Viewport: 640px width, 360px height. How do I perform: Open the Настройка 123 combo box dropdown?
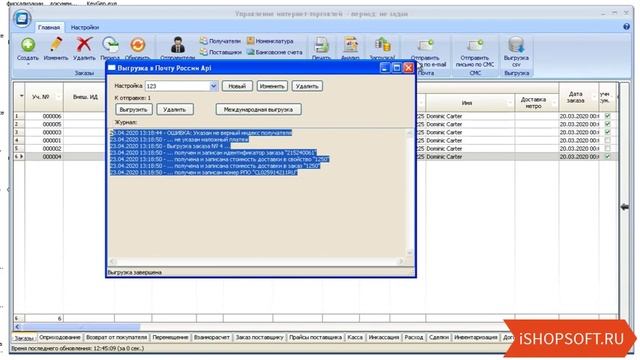(x=213, y=86)
